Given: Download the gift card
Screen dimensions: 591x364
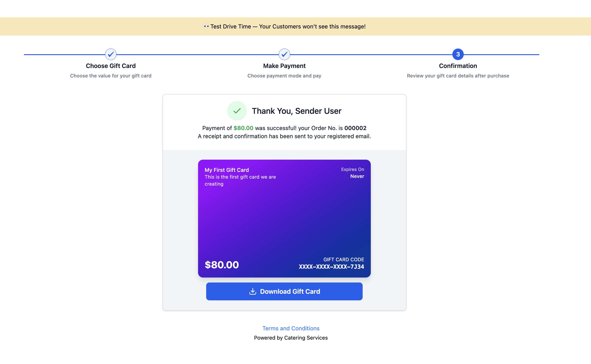Looking at the screenshot, I should [x=284, y=291].
